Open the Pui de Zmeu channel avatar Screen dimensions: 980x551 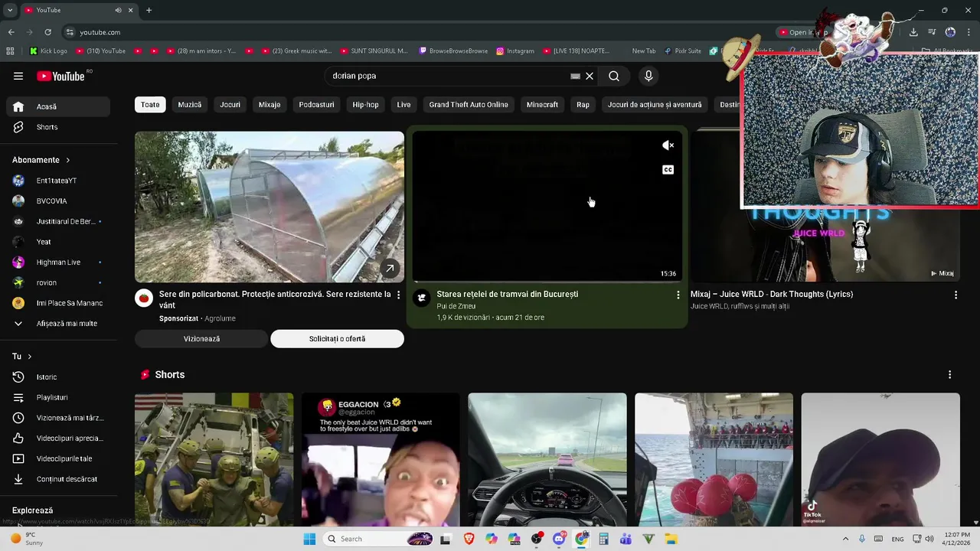click(422, 298)
